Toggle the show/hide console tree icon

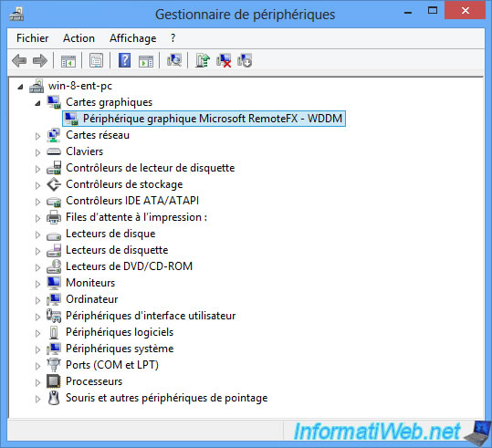coord(68,60)
